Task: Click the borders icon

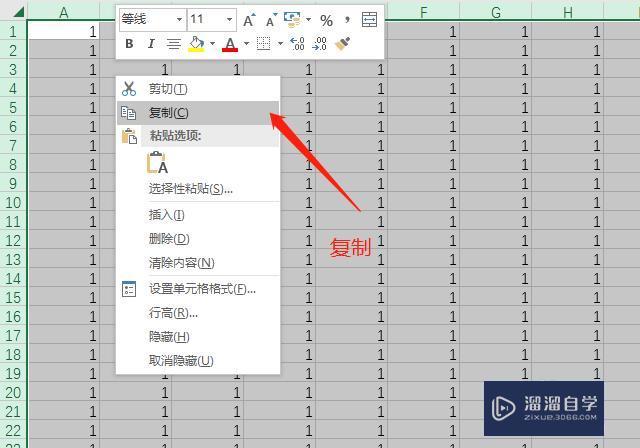Action: (x=263, y=43)
